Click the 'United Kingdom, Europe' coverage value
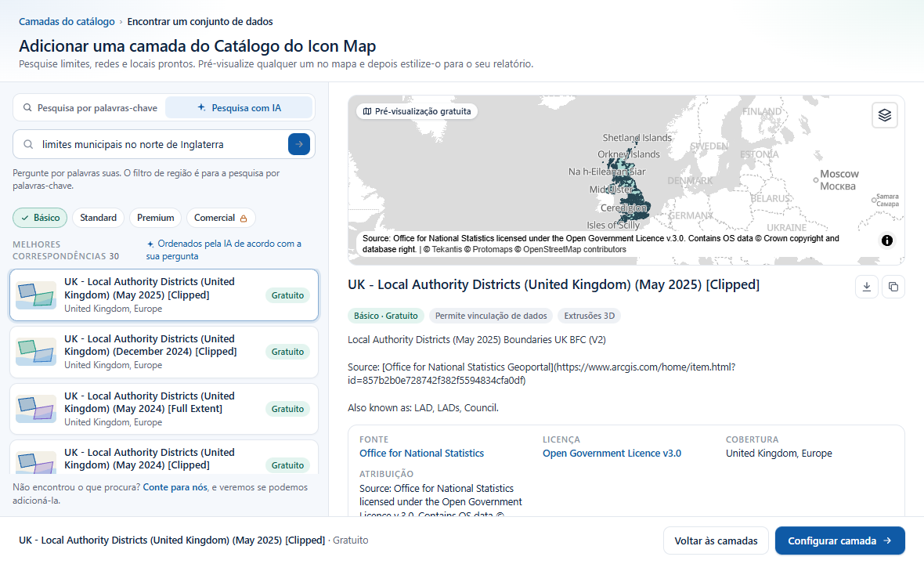The image size is (924, 564). coord(779,454)
